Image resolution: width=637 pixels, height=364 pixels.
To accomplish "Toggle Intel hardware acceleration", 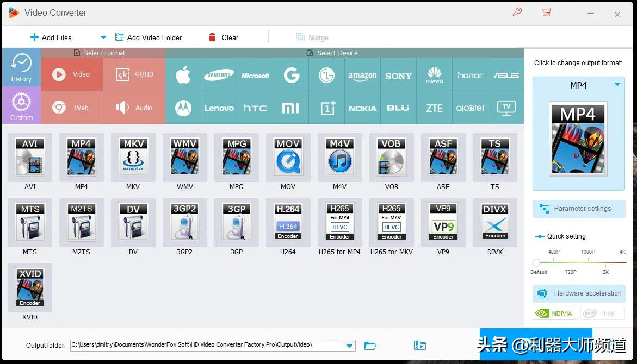I will [x=603, y=313].
